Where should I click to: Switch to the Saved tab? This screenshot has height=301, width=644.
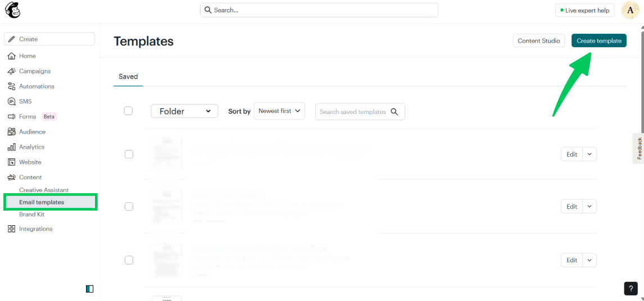click(x=128, y=76)
